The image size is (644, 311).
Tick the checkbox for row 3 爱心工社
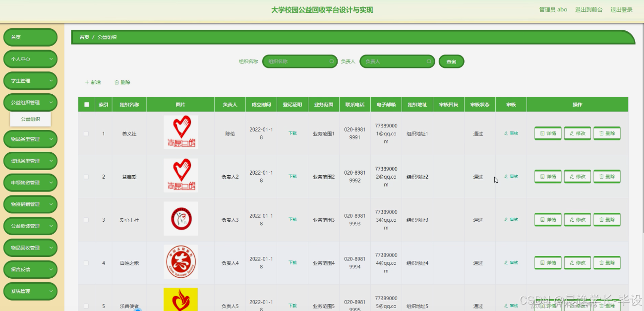pos(87,220)
